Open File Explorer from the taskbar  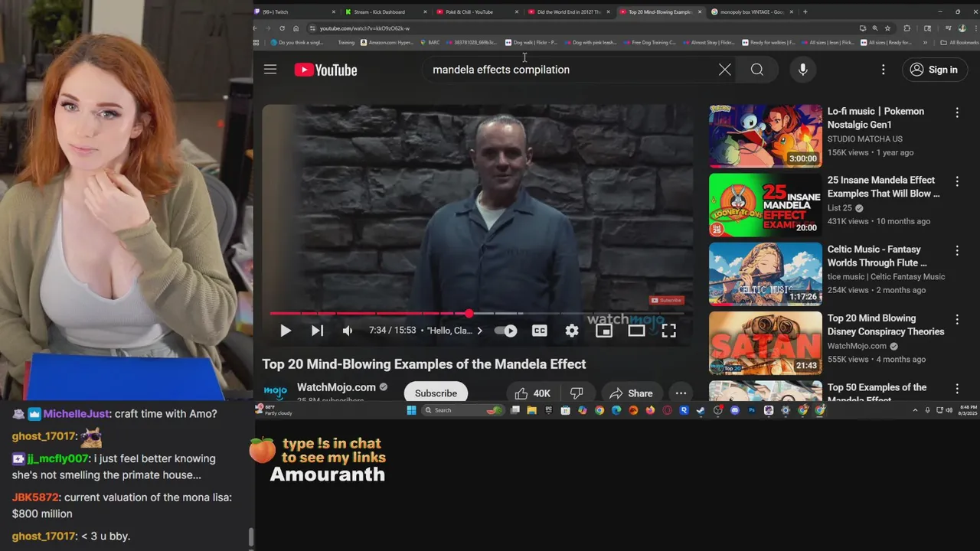[531, 410]
